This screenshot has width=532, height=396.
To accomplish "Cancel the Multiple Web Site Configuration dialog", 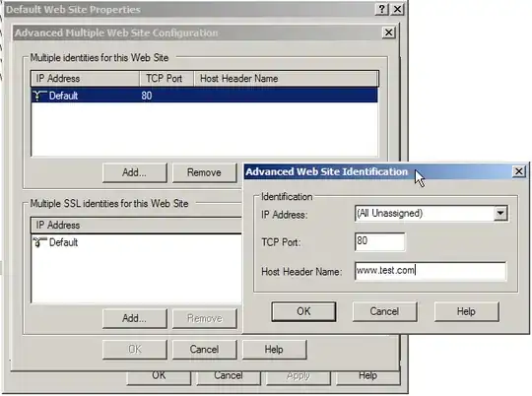I will point(204,350).
